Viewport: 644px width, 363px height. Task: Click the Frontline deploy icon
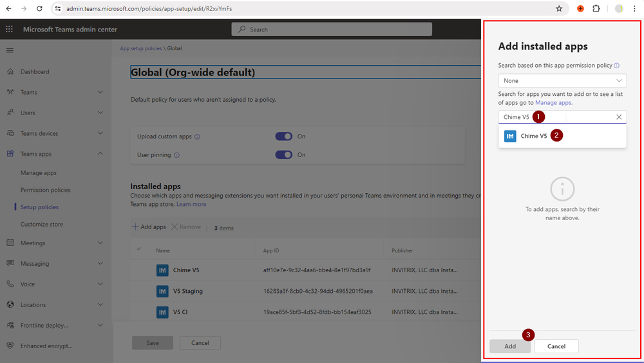(x=10, y=325)
